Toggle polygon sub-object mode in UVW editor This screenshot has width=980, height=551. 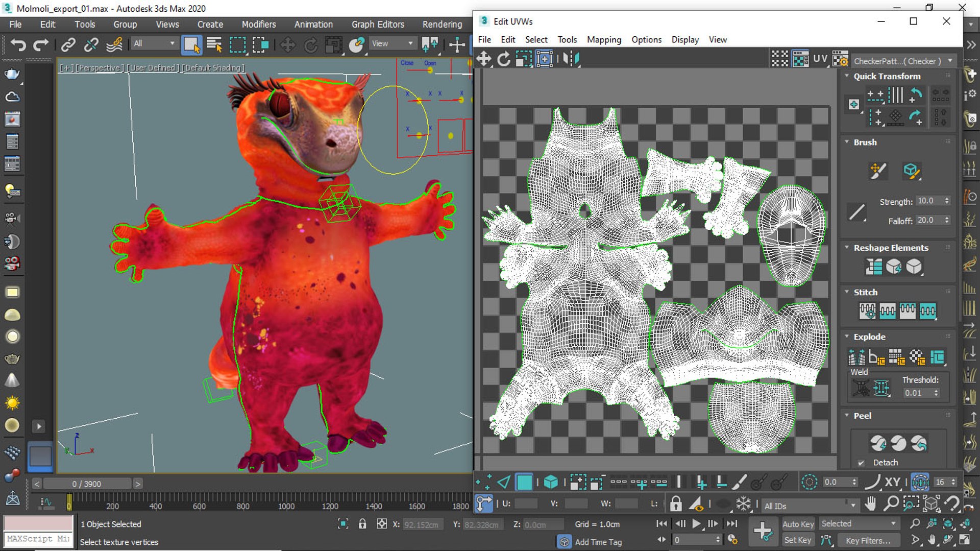524,482
